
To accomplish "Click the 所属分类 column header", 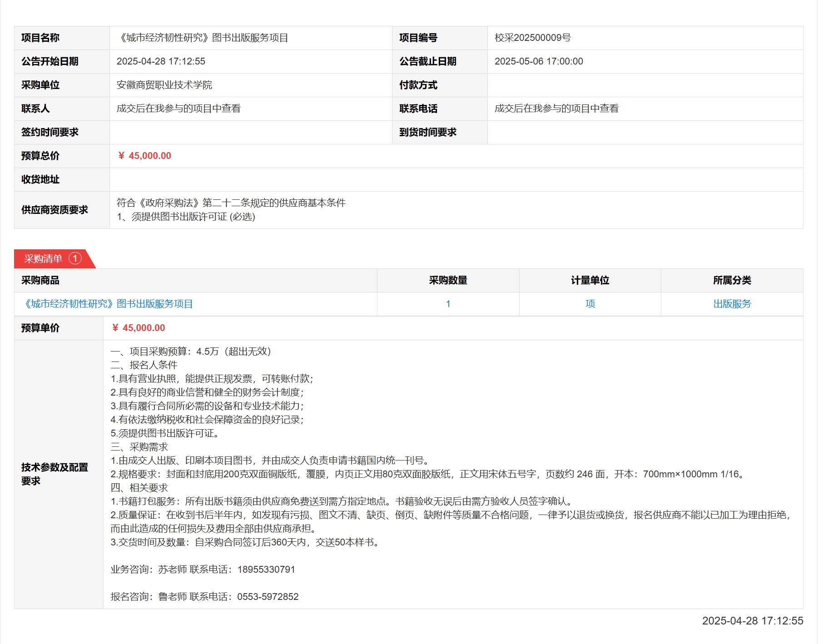I will point(732,280).
